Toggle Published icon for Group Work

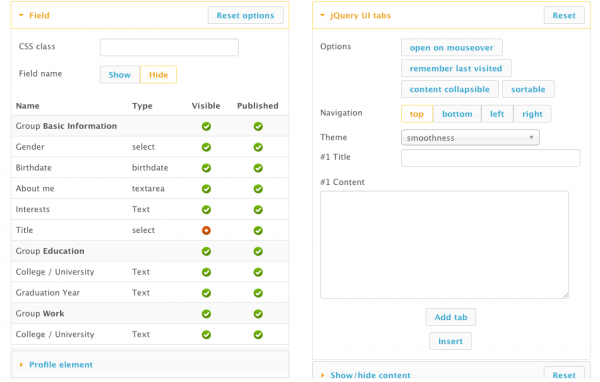pos(258,314)
